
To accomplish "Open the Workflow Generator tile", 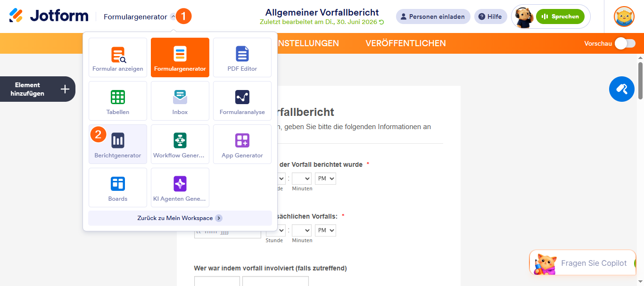I will click(x=180, y=144).
